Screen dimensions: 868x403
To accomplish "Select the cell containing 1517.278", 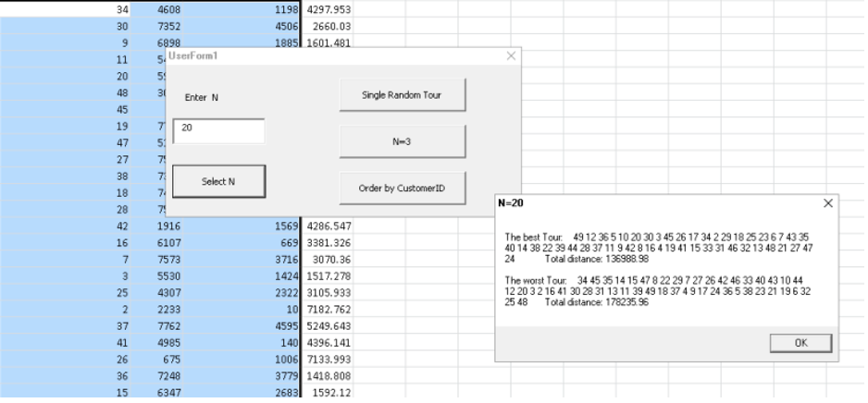I will (328, 275).
